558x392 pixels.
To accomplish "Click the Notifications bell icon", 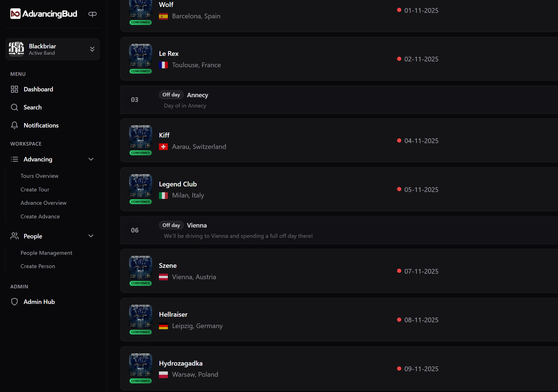I will (14, 125).
